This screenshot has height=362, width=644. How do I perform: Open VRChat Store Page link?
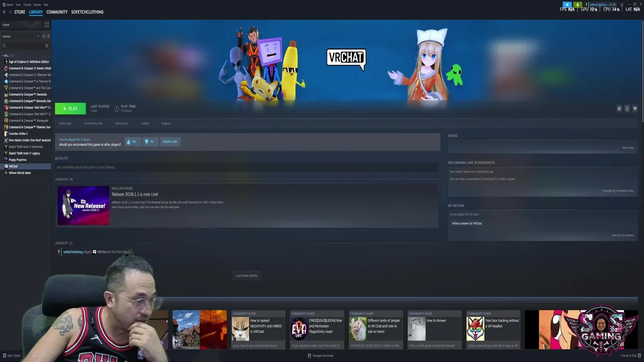[65, 123]
